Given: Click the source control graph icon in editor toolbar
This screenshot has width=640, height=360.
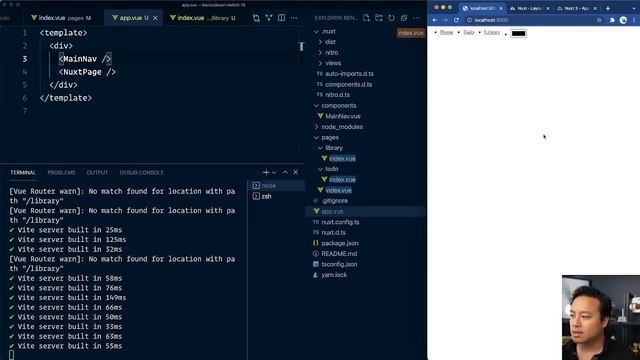Looking at the screenshot, I should (x=269, y=18).
